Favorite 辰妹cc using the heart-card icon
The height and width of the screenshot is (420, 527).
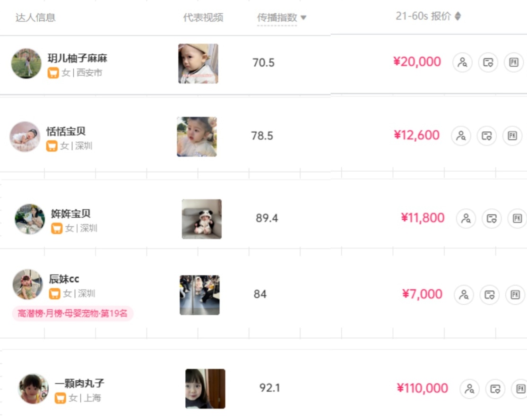pos(490,295)
